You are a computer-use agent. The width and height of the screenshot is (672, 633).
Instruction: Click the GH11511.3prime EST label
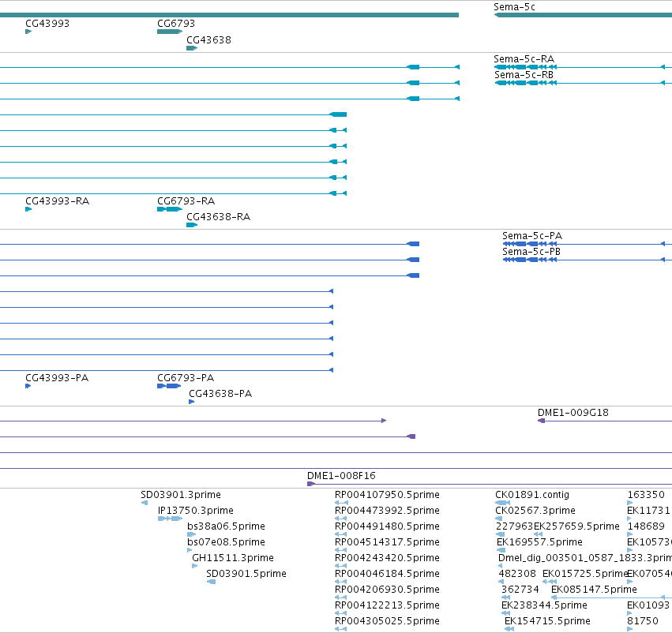(x=233, y=559)
